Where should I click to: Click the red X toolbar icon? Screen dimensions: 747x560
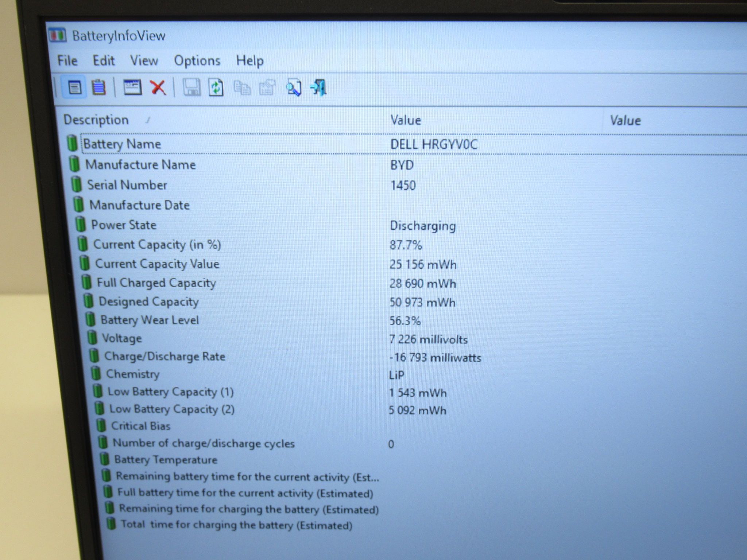[x=158, y=87]
